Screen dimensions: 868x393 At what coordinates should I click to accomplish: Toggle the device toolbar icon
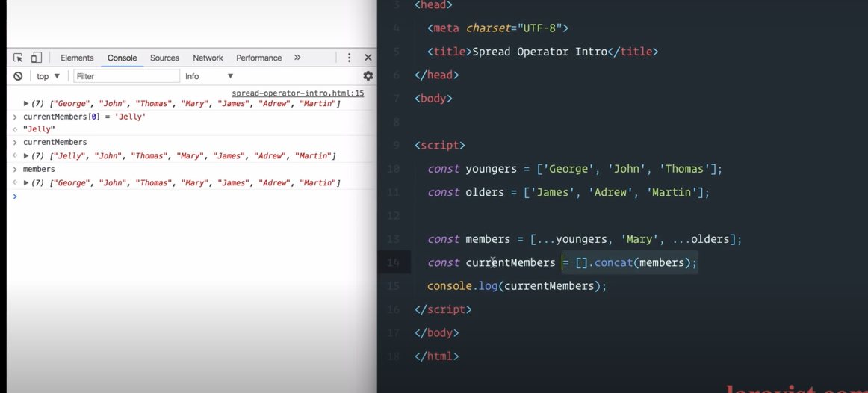click(x=36, y=58)
